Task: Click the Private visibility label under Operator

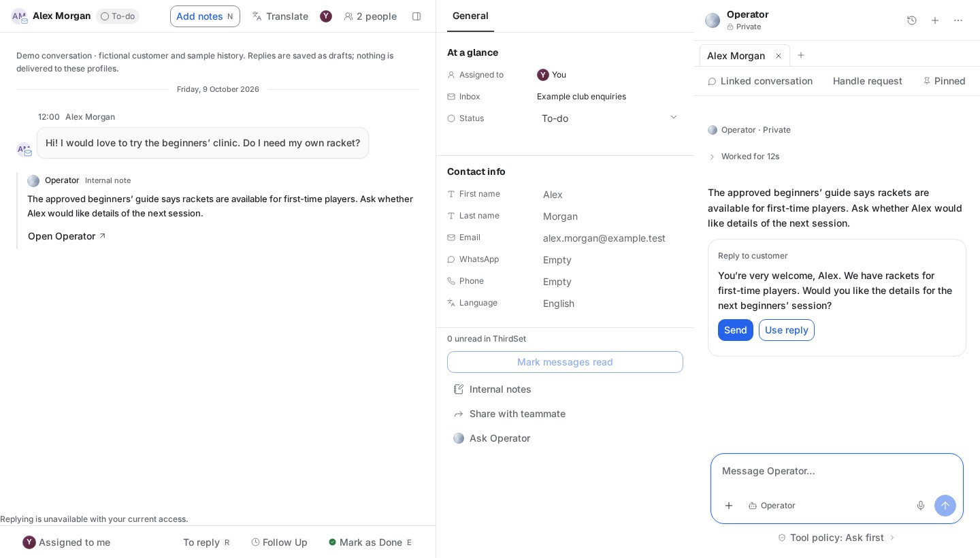Action: coord(744,27)
